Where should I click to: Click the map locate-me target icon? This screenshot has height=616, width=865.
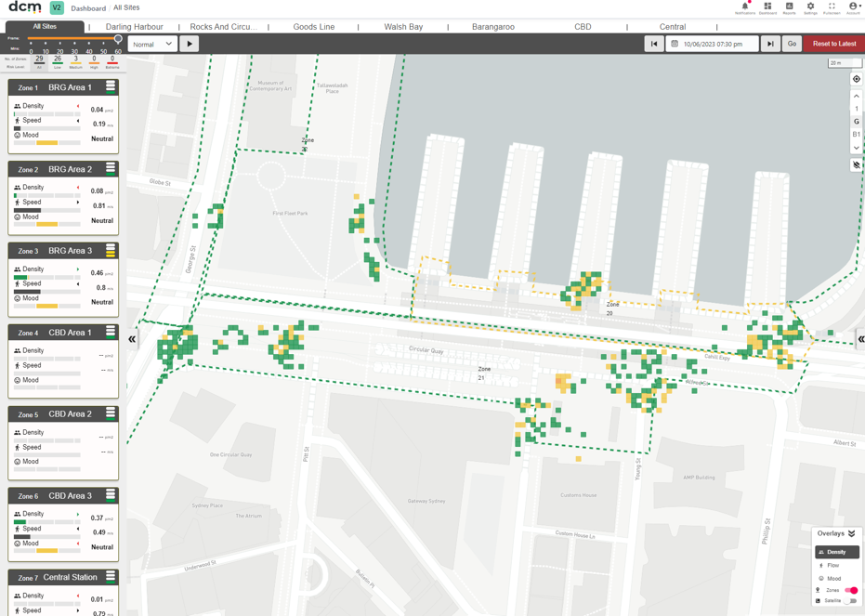click(x=857, y=79)
